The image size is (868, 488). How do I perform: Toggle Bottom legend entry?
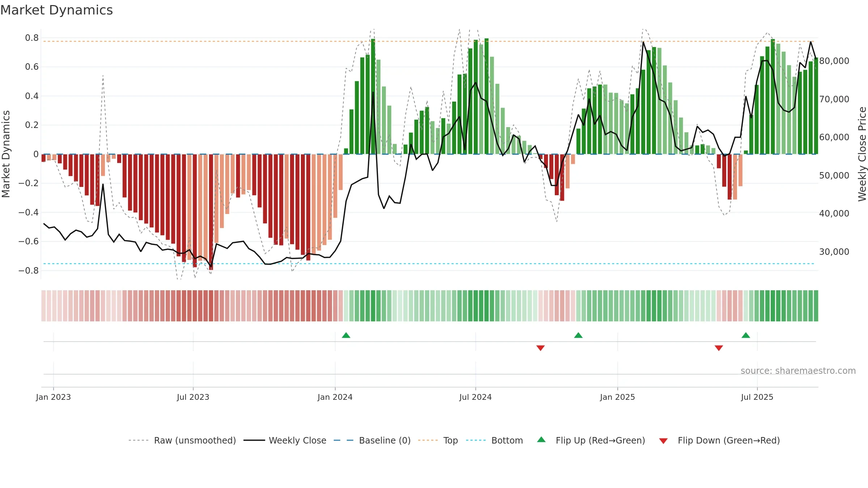[494, 440]
